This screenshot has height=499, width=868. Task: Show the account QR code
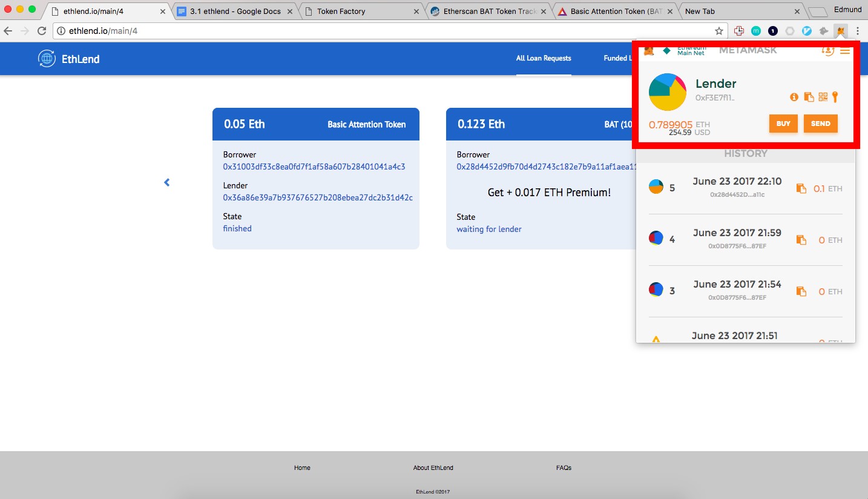pyautogui.click(x=823, y=97)
